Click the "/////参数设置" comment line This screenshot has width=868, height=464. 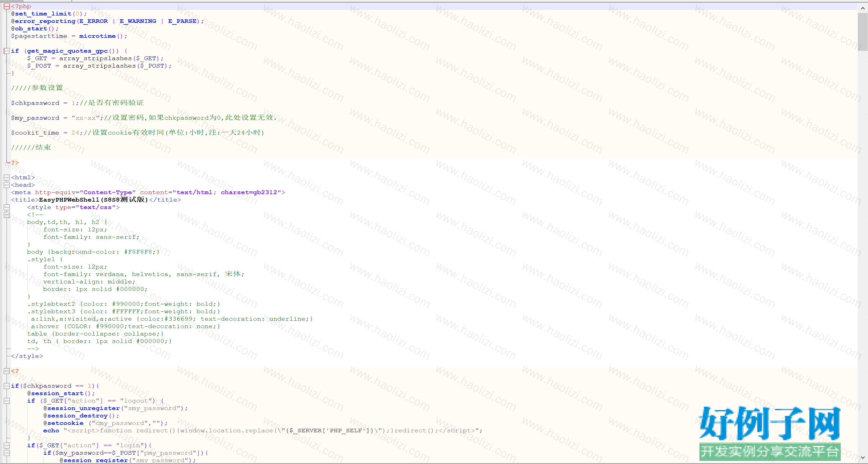37,88
